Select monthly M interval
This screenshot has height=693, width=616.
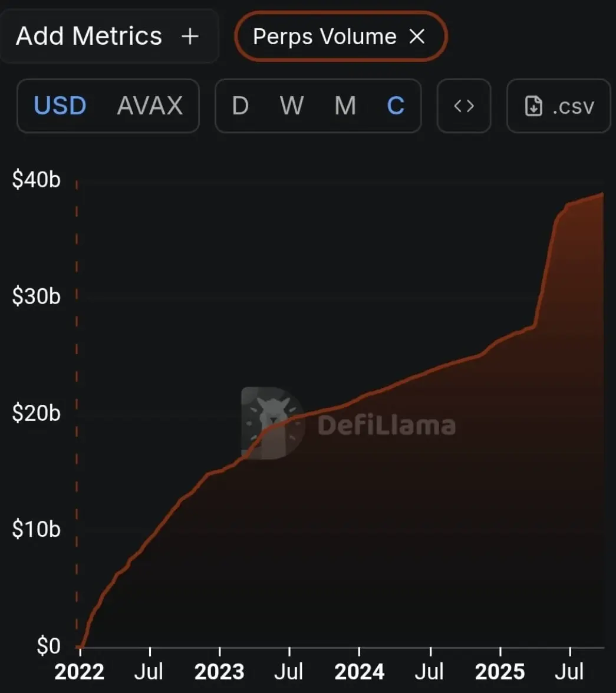(x=345, y=106)
